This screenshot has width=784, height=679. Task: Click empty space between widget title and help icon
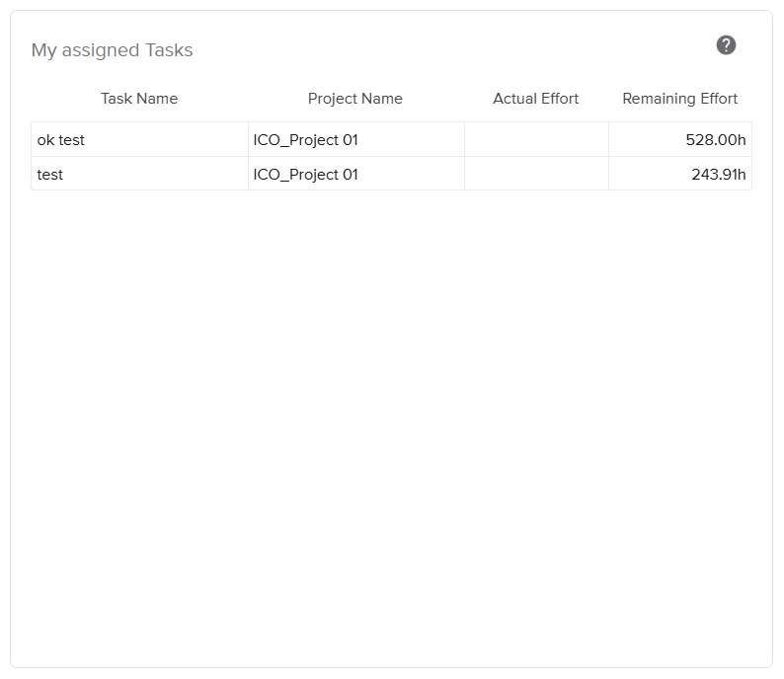click(454, 49)
